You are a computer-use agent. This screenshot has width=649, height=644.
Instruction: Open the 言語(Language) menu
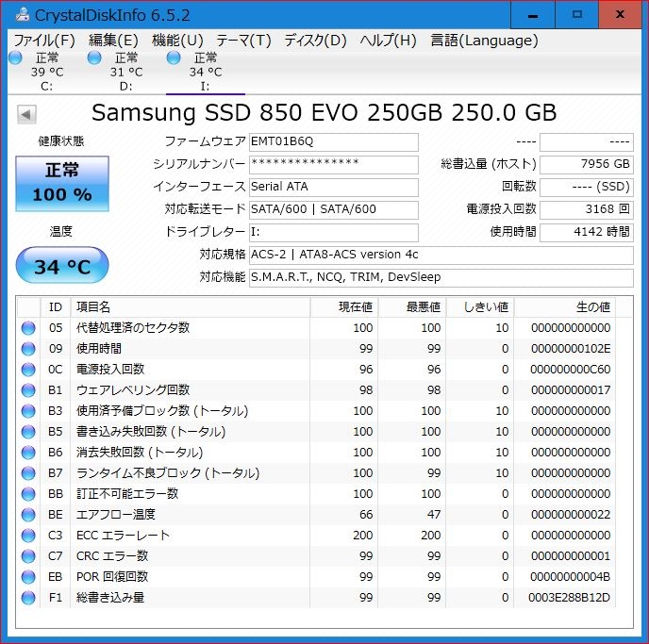pos(484,41)
